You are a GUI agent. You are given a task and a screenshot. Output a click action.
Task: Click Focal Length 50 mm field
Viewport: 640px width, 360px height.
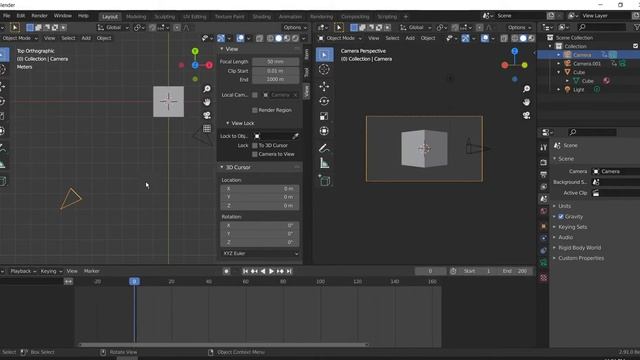(x=276, y=62)
